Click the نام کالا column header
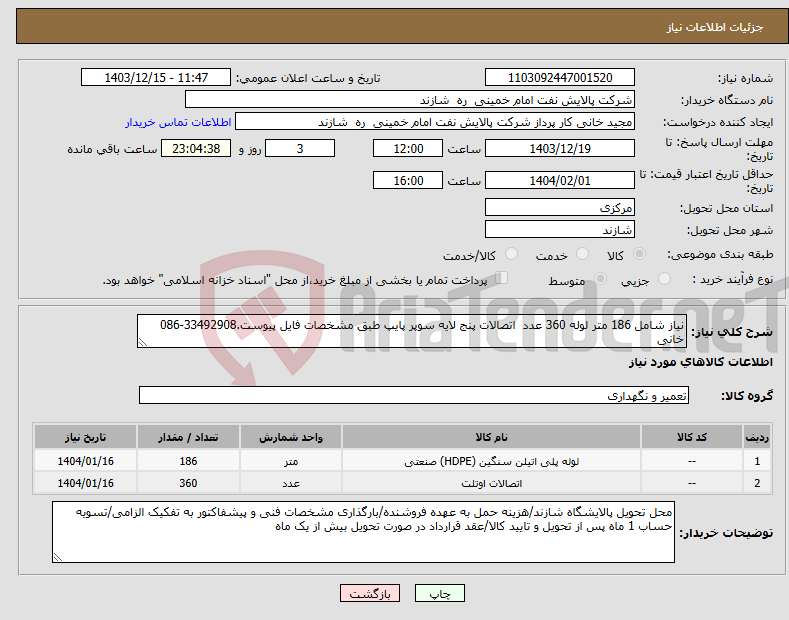Viewport: 789px width, 620px height. [x=491, y=437]
